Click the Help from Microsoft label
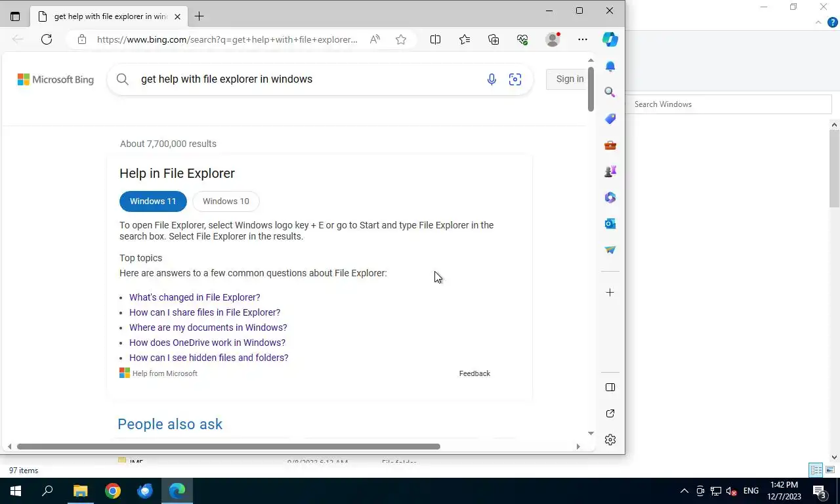The height and width of the screenshot is (504, 840). tap(165, 373)
